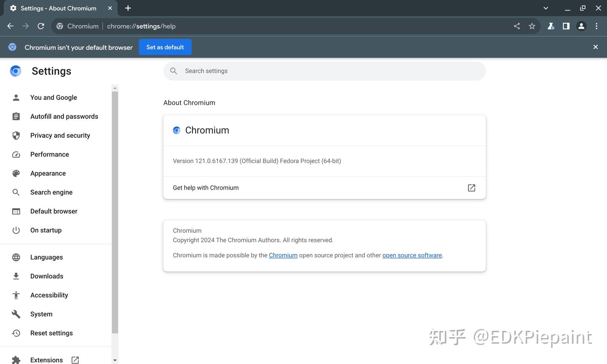
Task: Open the share page icon in address bar
Action: (517, 26)
